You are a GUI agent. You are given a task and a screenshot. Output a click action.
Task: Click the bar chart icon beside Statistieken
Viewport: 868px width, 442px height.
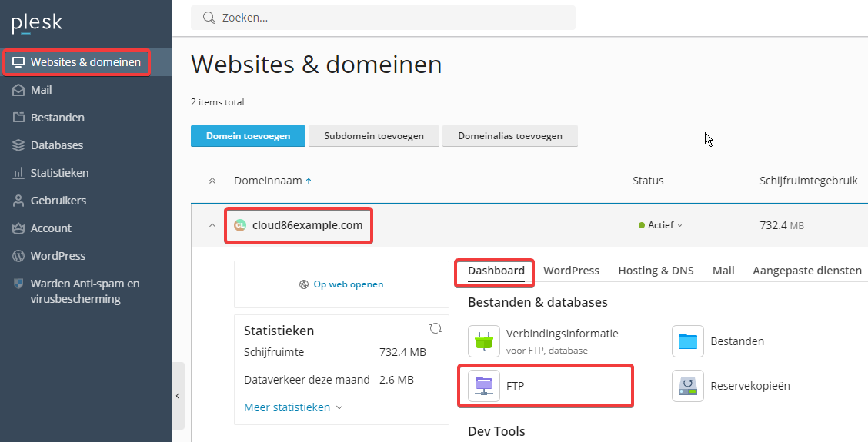tap(18, 173)
